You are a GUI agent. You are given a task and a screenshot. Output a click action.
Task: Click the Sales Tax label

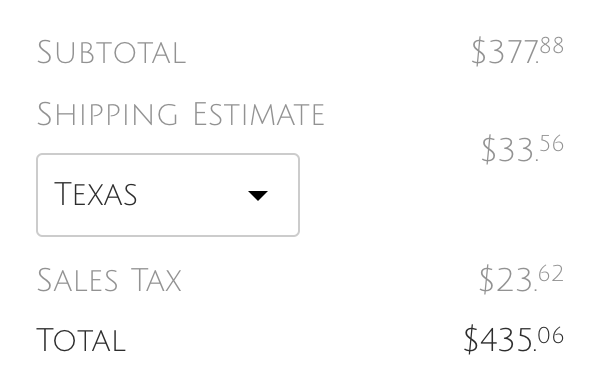[109, 280]
